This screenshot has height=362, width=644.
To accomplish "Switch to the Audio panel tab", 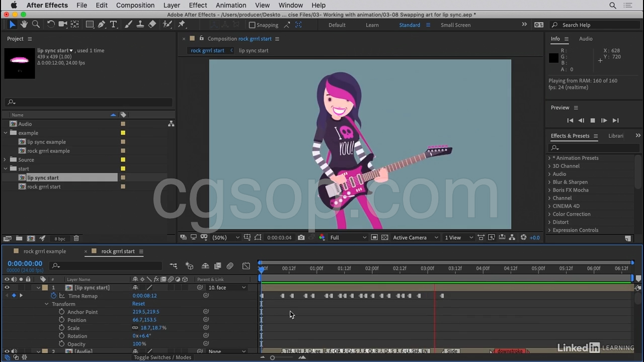I will [586, 39].
